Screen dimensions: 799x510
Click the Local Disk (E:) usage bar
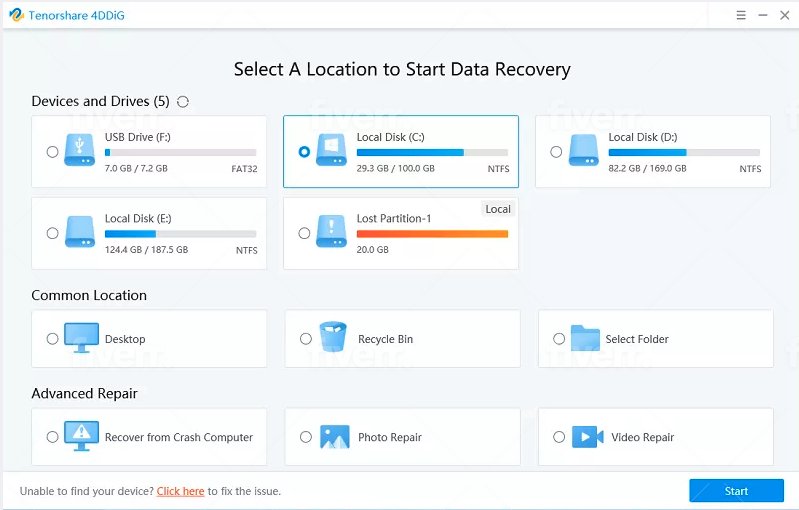(180, 234)
